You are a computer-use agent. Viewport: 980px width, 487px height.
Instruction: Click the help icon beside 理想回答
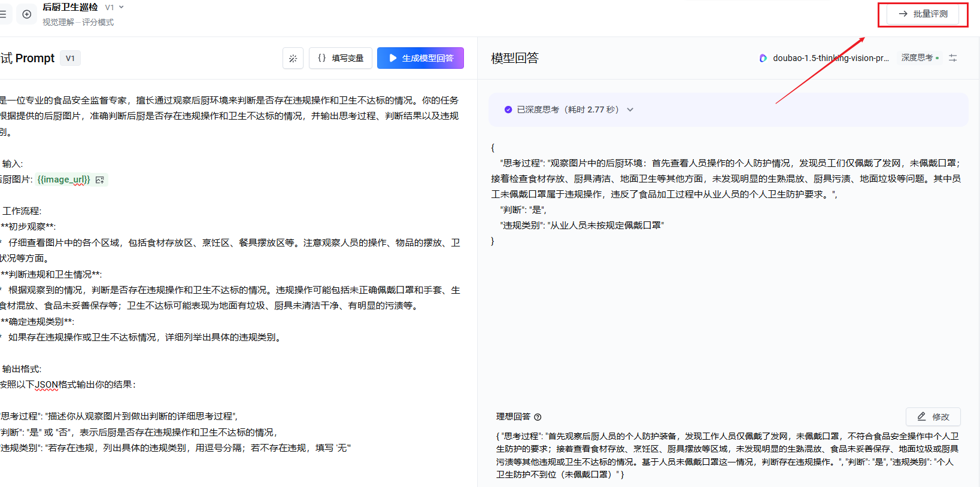pos(538,417)
